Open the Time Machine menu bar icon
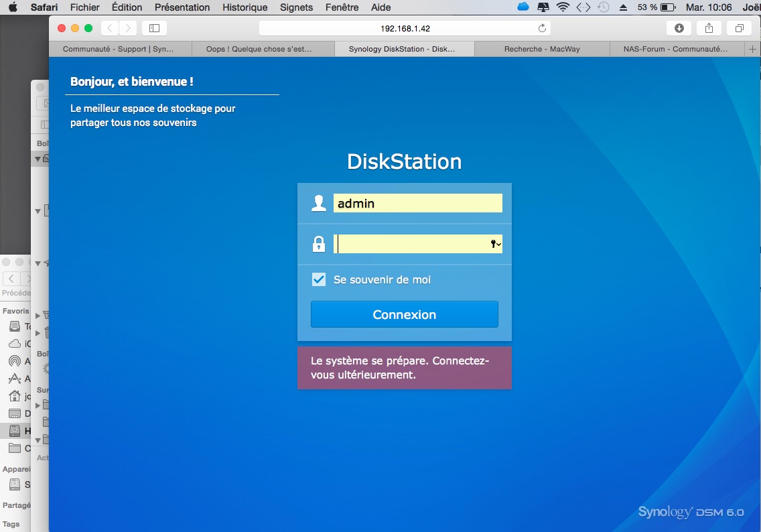 tap(604, 7)
